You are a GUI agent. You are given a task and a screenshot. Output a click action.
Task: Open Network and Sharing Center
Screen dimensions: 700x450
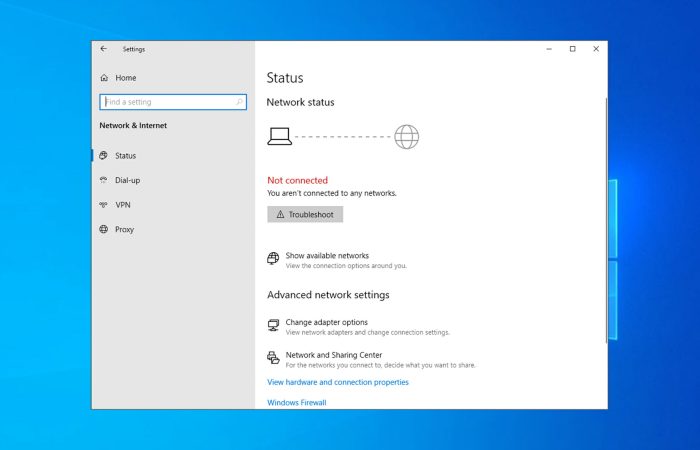tap(334, 355)
